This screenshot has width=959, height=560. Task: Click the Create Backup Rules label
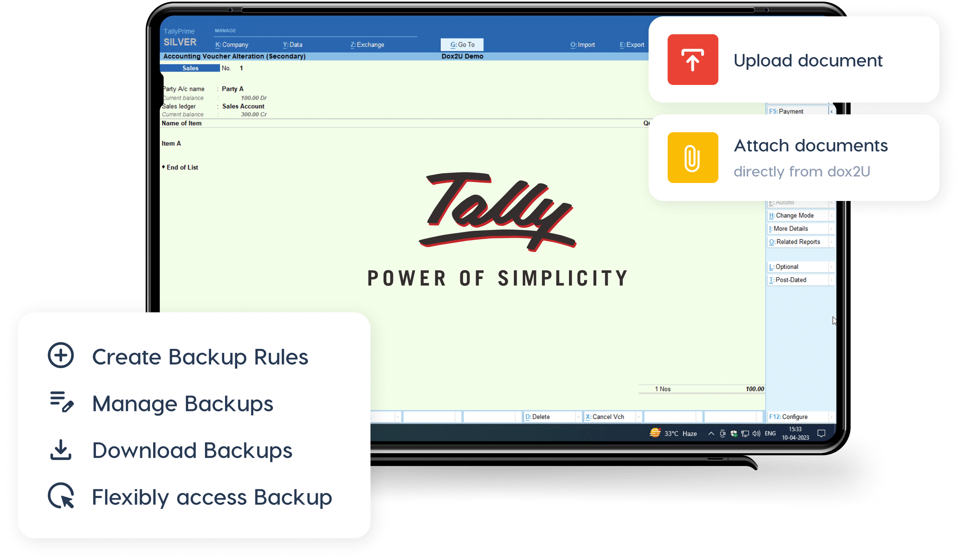[200, 357]
